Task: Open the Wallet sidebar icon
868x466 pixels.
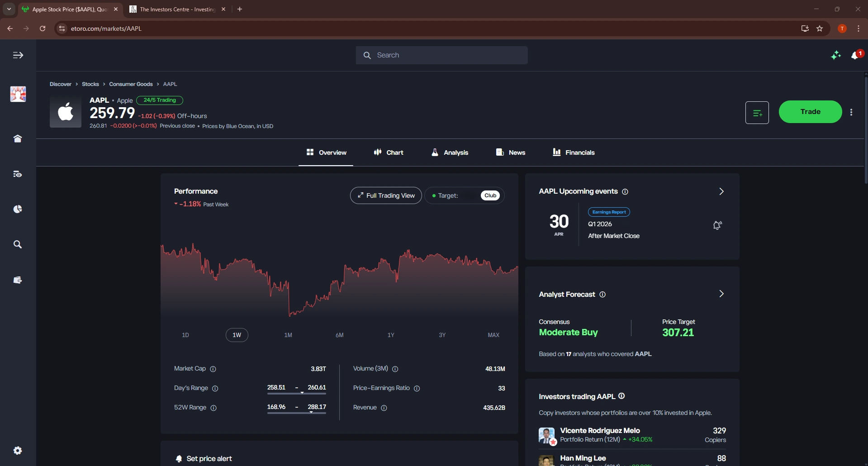Action: point(18,280)
